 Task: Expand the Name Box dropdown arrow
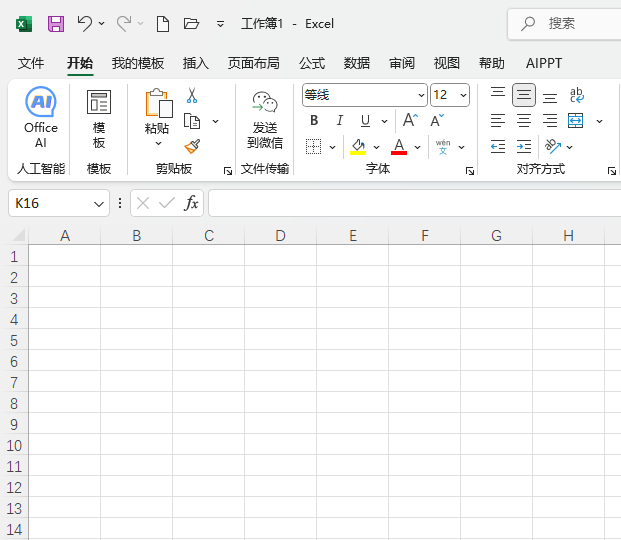(x=99, y=204)
